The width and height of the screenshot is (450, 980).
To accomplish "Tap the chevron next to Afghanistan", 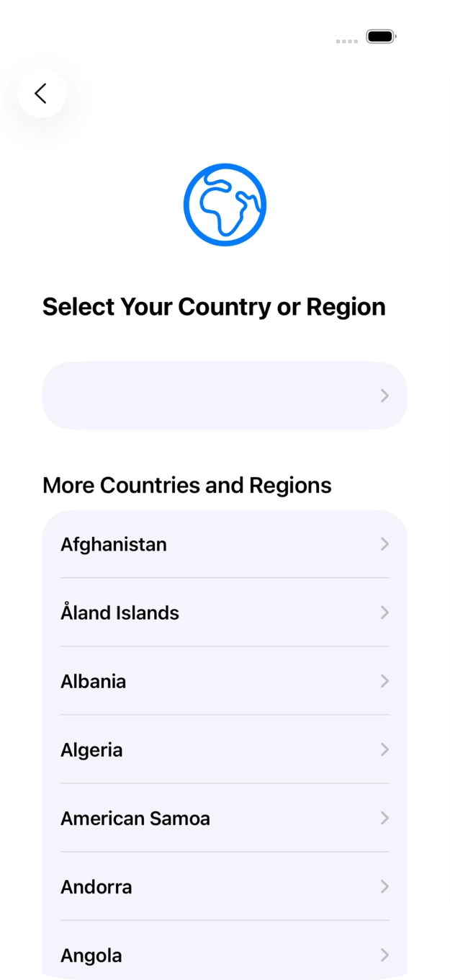I will click(x=384, y=544).
